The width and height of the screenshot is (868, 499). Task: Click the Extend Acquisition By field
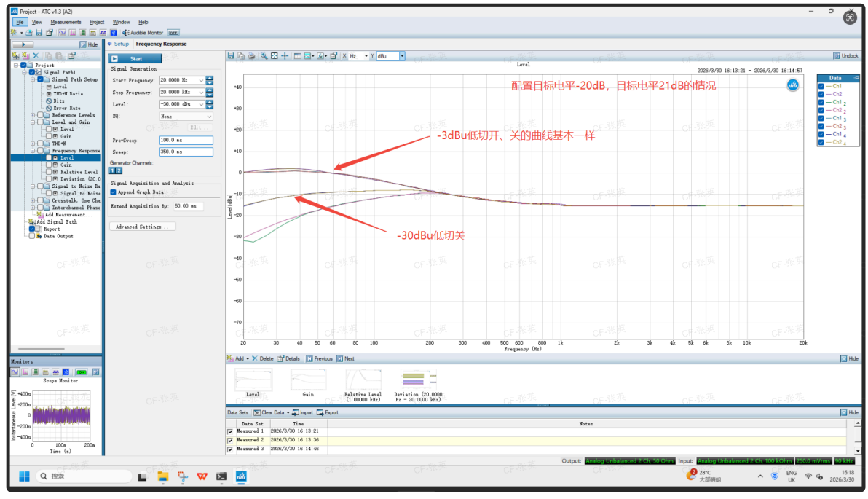[x=188, y=206]
